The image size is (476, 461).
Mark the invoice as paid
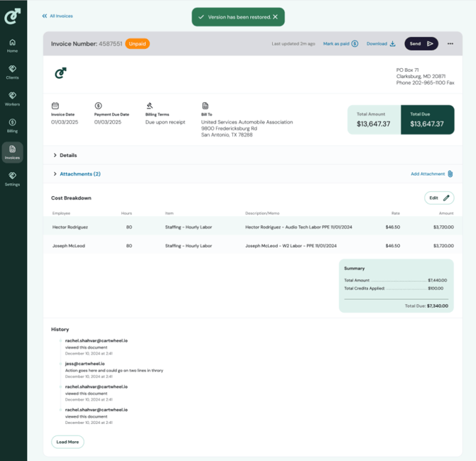[340, 44]
